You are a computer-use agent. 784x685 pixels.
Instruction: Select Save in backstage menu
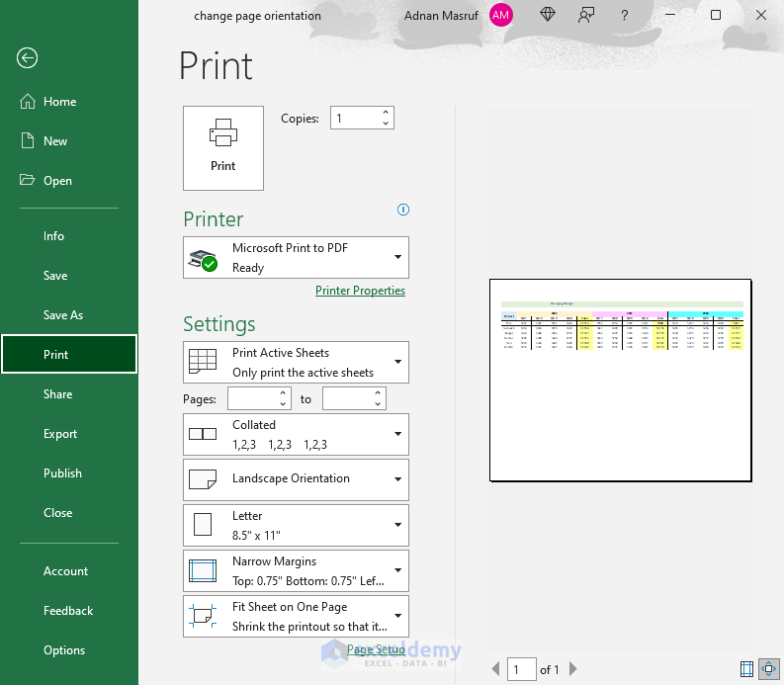point(69,276)
